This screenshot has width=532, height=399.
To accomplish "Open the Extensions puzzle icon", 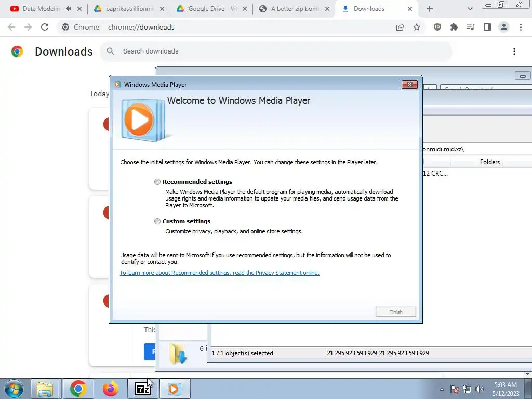I will [x=454, y=27].
